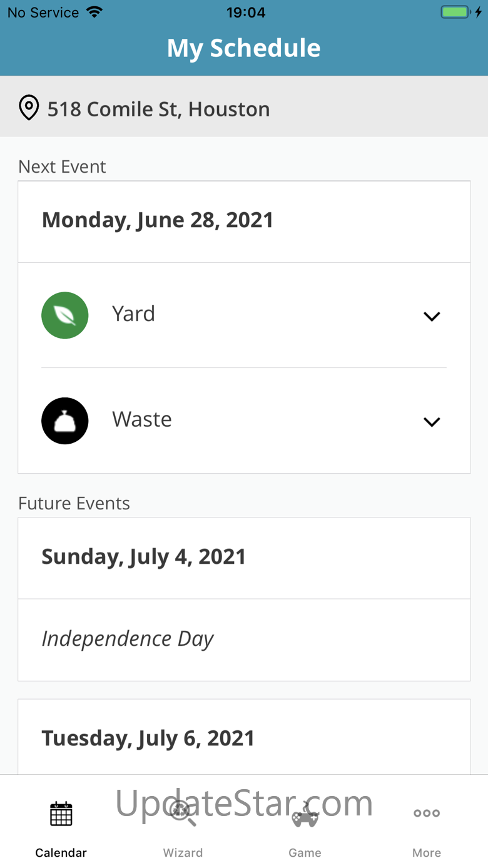Open the Wizard magnifier icon
488x868 pixels.
point(183,814)
